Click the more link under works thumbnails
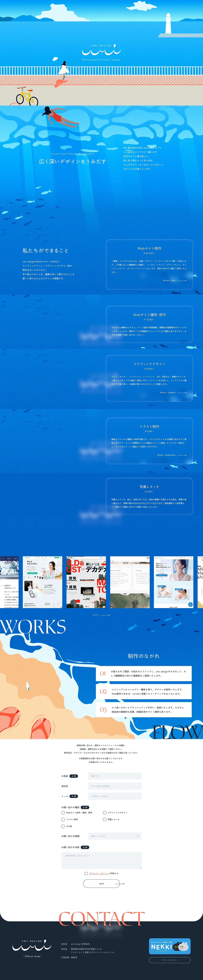This screenshot has width=203, height=980. coord(101,615)
